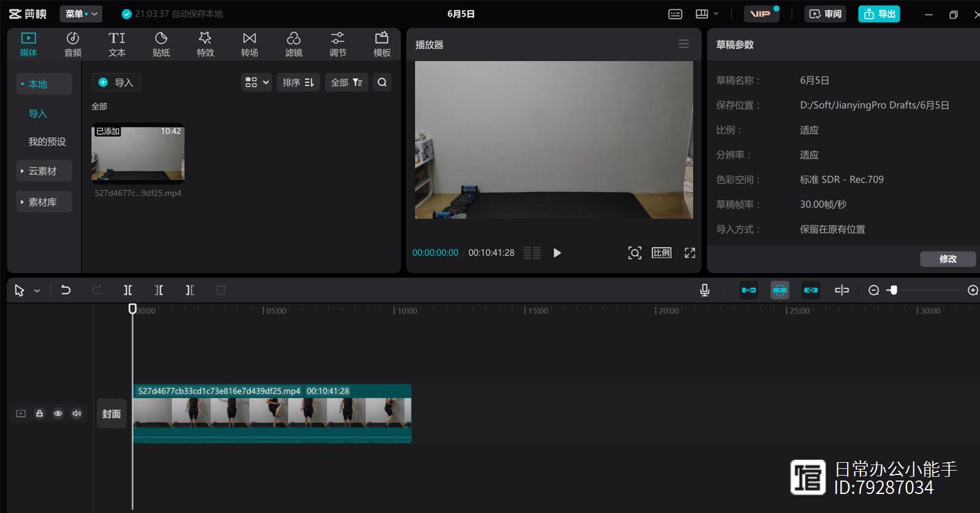Switch to the 特效 effects tab
Image resolution: width=980 pixels, height=513 pixels.
click(205, 44)
